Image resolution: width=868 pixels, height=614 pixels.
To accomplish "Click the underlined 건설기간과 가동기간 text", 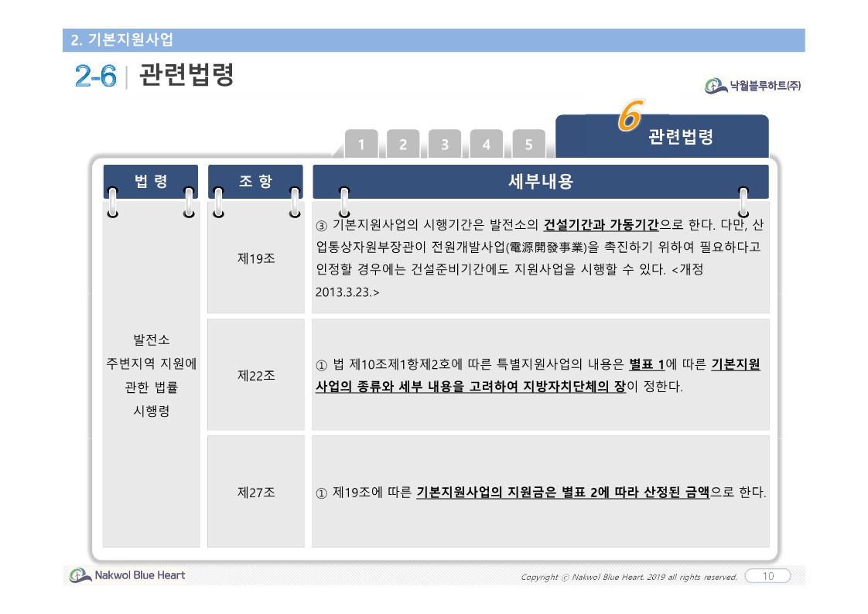I will [x=601, y=224].
